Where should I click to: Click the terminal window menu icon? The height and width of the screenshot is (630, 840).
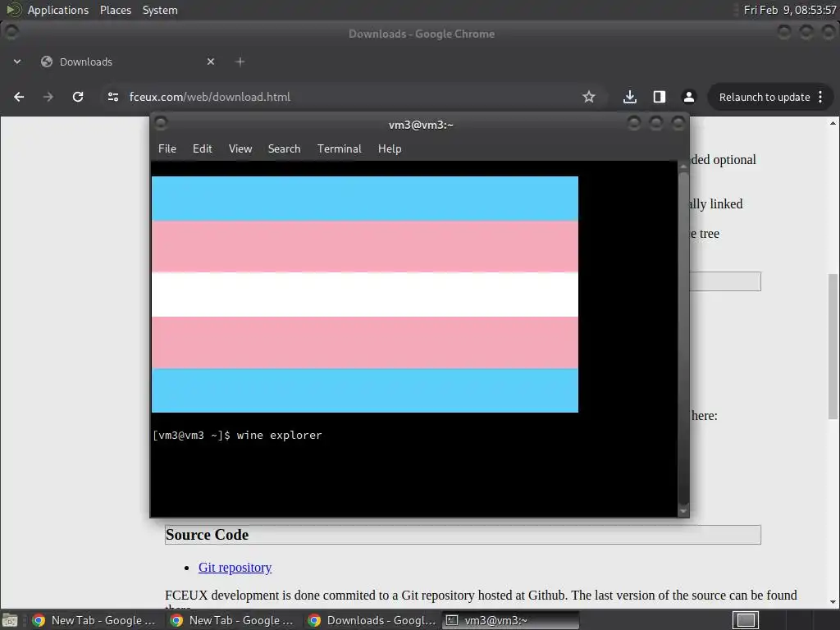[x=161, y=124]
